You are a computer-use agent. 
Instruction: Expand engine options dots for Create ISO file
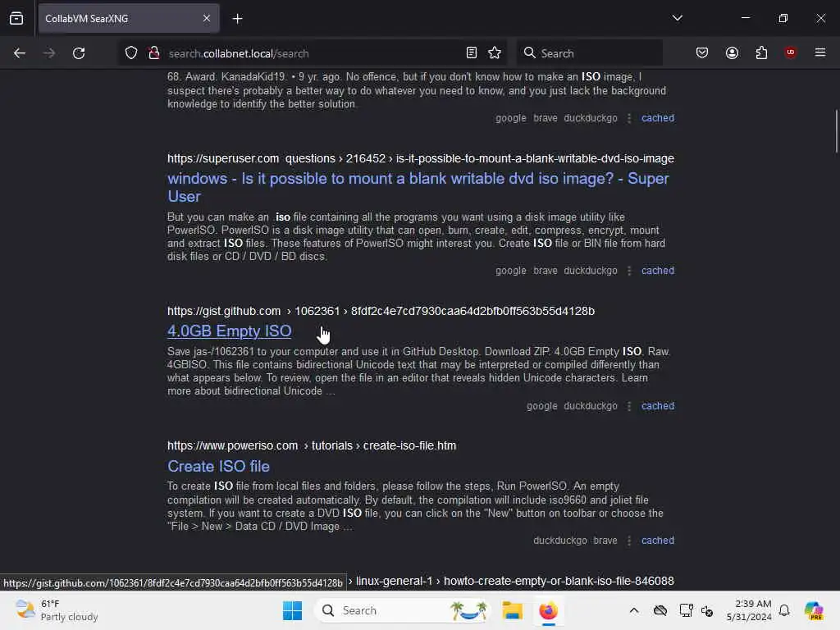point(629,541)
